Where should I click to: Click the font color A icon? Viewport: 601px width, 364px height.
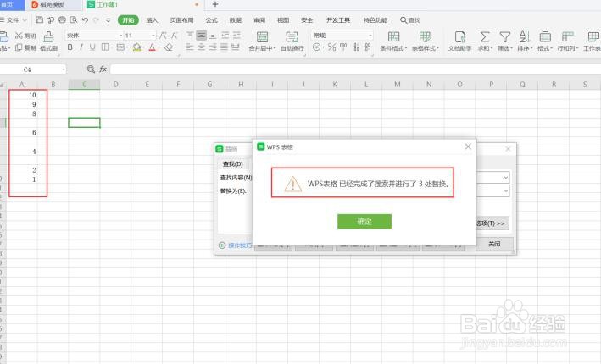(x=153, y=47)
